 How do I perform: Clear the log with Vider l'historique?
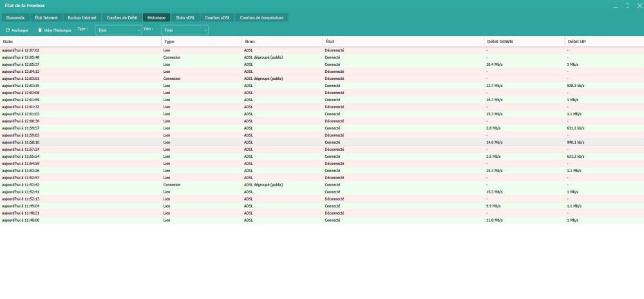click(55, 30)
